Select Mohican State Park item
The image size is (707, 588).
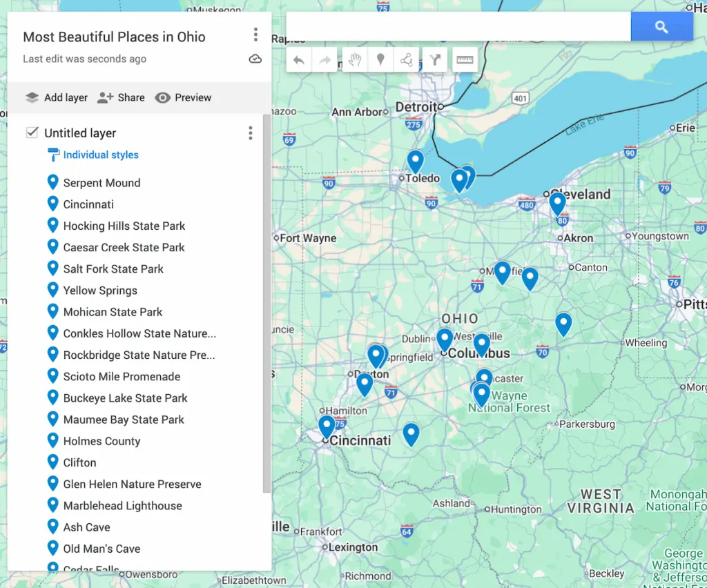tap(113, 312)
